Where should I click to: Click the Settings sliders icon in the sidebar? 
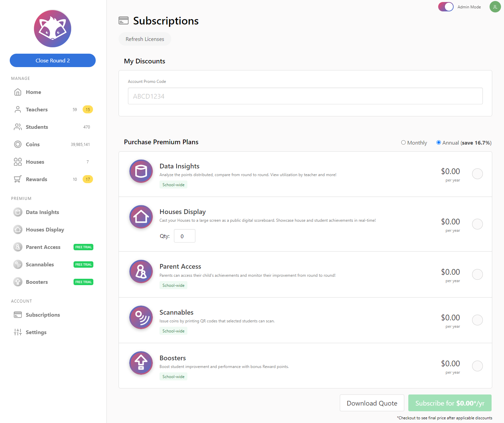(x=18, y=332)
